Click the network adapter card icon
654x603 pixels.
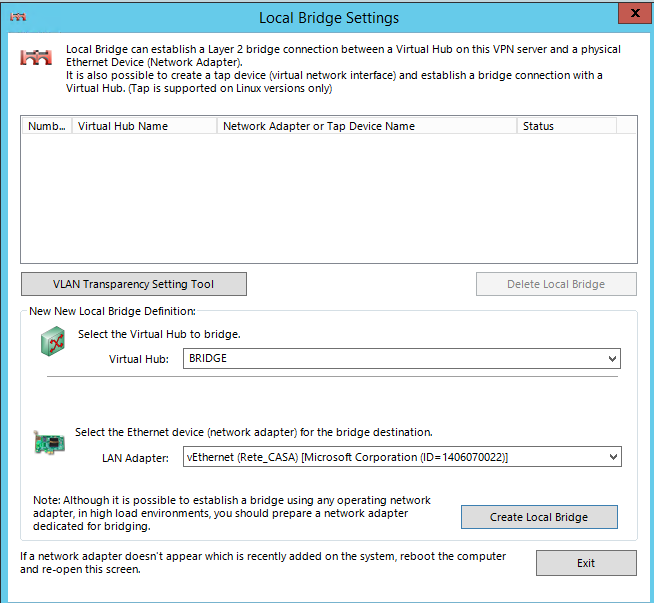coord(49,442)
